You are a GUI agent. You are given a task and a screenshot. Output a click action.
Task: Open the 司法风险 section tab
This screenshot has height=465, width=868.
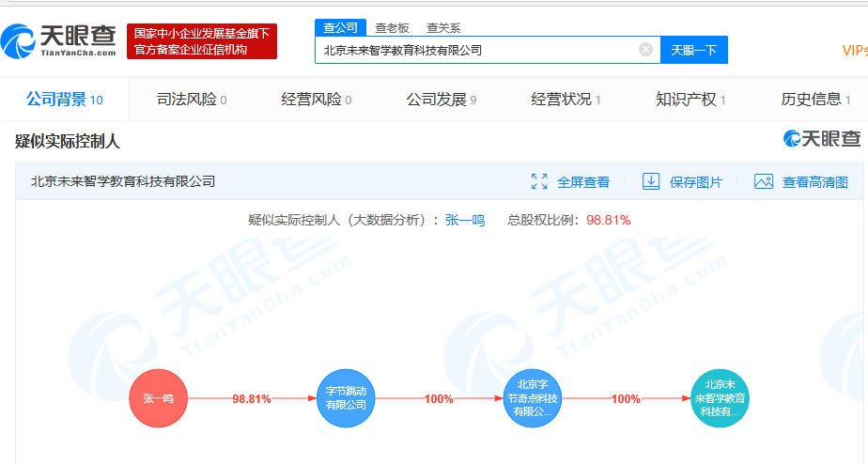[186, 100]
